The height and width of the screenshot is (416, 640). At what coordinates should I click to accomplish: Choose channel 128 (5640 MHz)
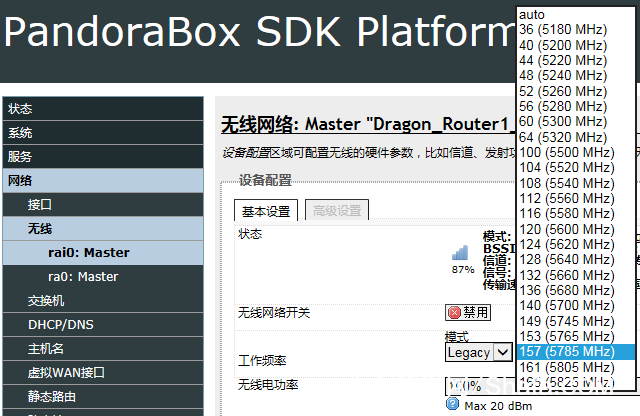coord(576,260)
